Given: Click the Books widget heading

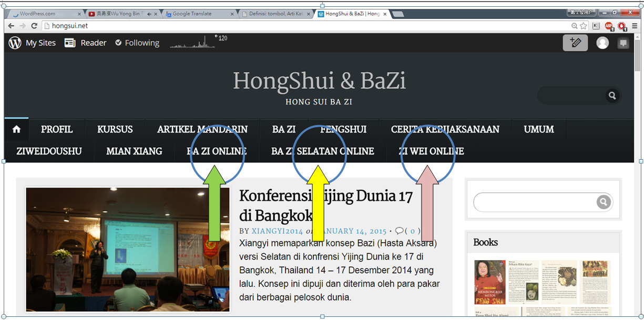Looking at the screenshot, I should (485, 242).
